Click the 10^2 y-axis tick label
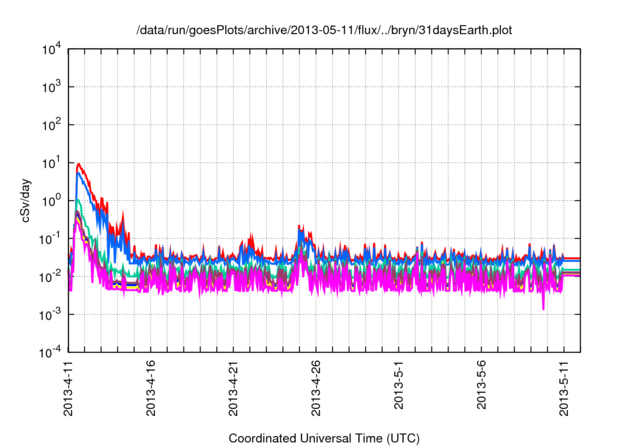Viewport: 640px width, 448px height. tap(49, 125)
